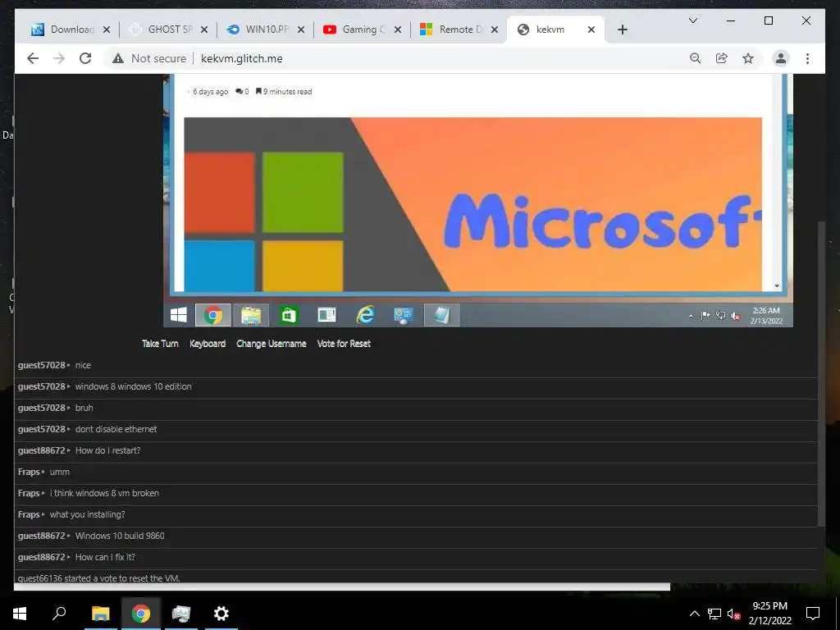The width and height of the screenshot is (840, 630).
Task: Open File Explorer on host taskbar
Action: click(101, 614)
